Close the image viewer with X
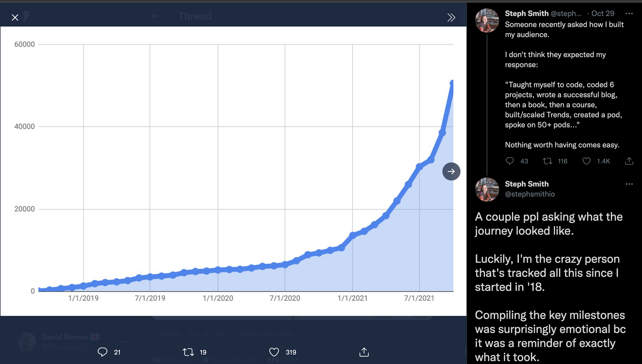The height and width of the screenshot is (364, 642). click(x=15, y=17)
